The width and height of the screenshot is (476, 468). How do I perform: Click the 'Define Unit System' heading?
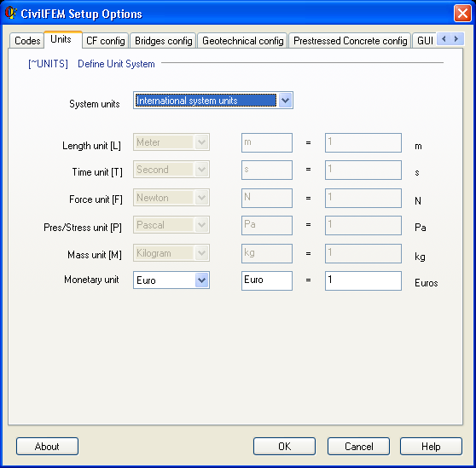pyautogui.click(x=116, y=64)
